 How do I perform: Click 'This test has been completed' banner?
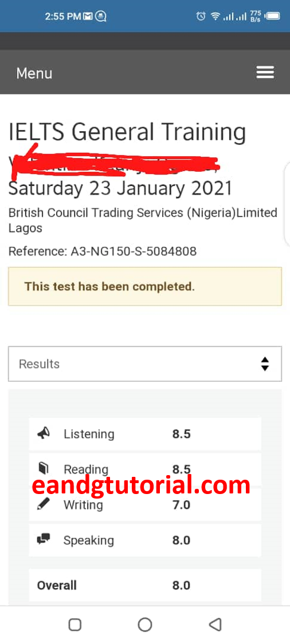click(x=145, y=286)
